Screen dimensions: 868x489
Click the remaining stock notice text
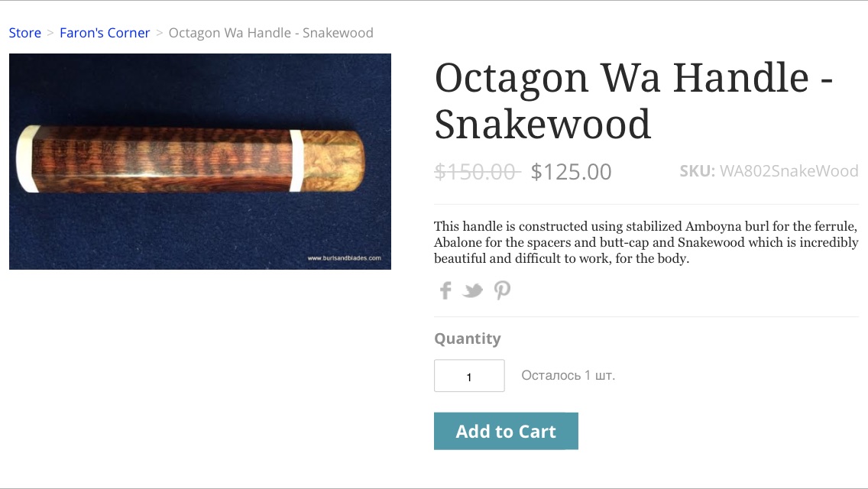point(568,375)
